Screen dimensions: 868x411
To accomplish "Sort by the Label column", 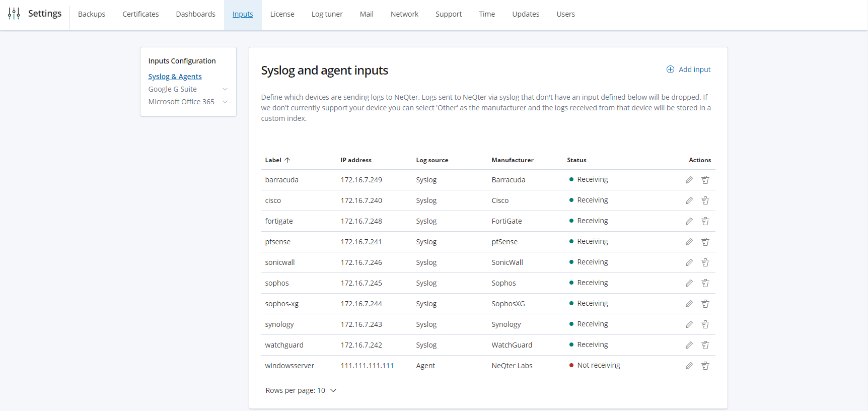I will click(277, 160).
